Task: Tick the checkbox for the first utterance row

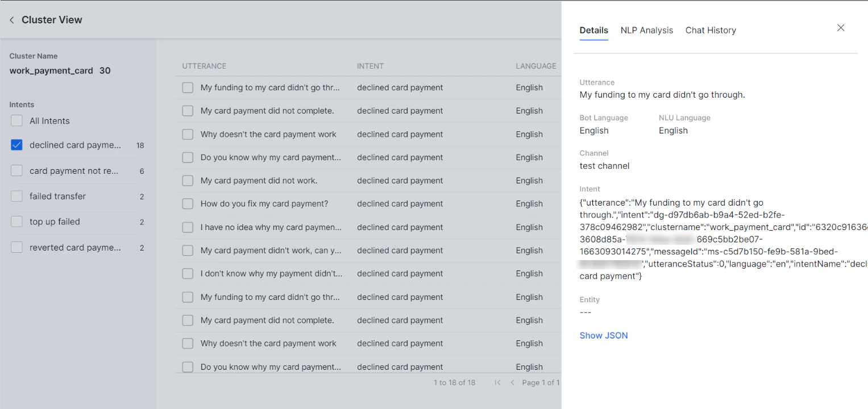Action: point(188,87)
